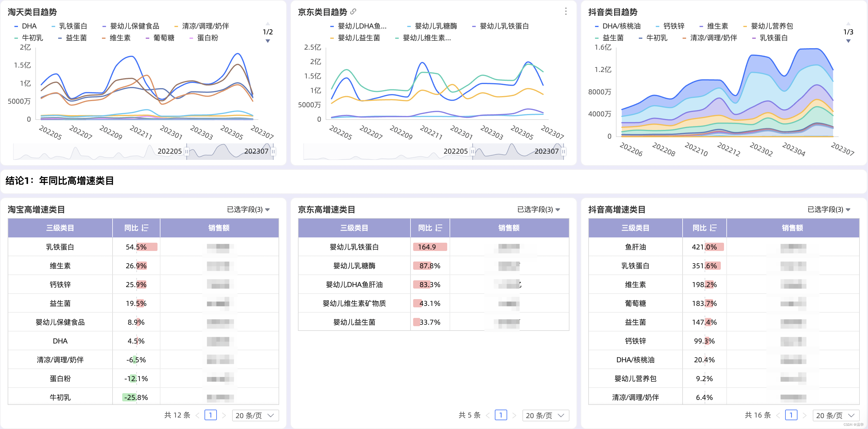Click 三级类目 column header in 抖音 table
Image resolution: width=868 pixels, height=429 pixels.
click(635, 228)
